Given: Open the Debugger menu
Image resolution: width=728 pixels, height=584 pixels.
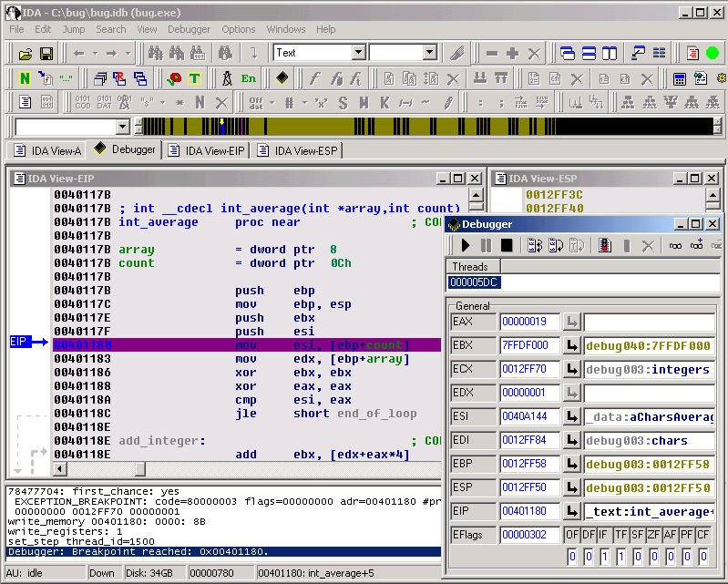Looking at the screenshot, I should (x=189, y=29).
